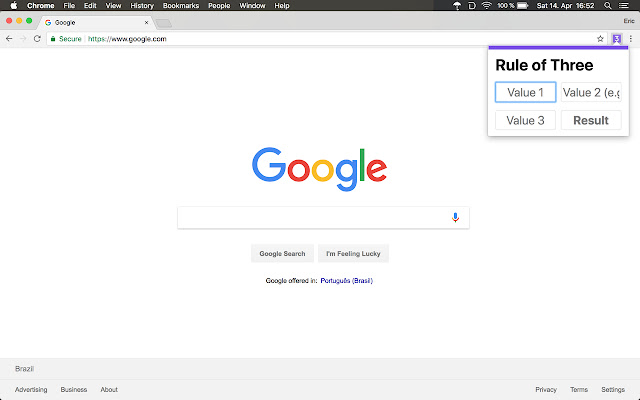Click the Rule of Three heading
The image size is (640, 400).
pyautogui.click(x=544, y=65)
